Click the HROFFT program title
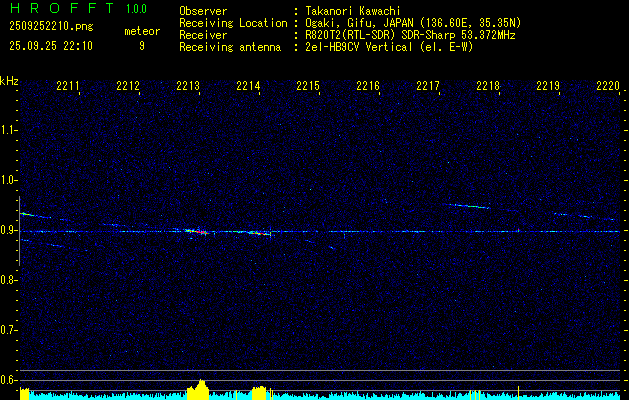The image size is (629, 400). coord(63,8)
